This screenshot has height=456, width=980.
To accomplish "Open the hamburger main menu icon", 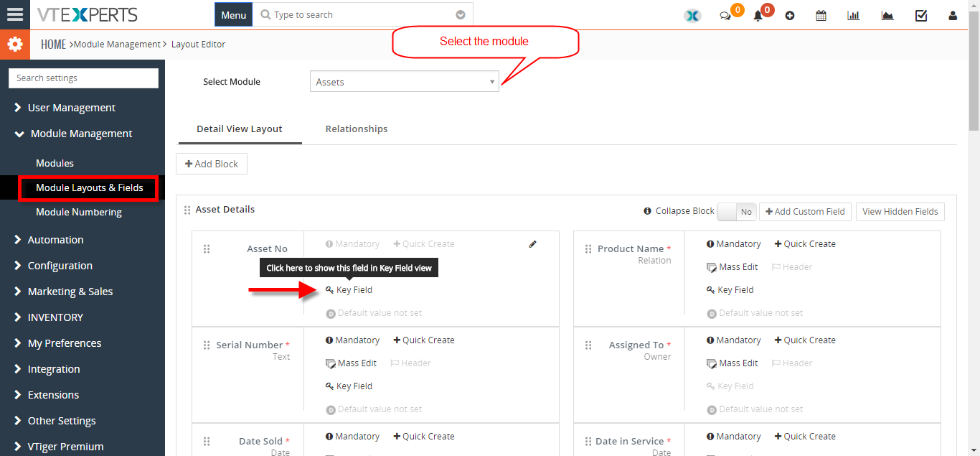I will 14,14.
